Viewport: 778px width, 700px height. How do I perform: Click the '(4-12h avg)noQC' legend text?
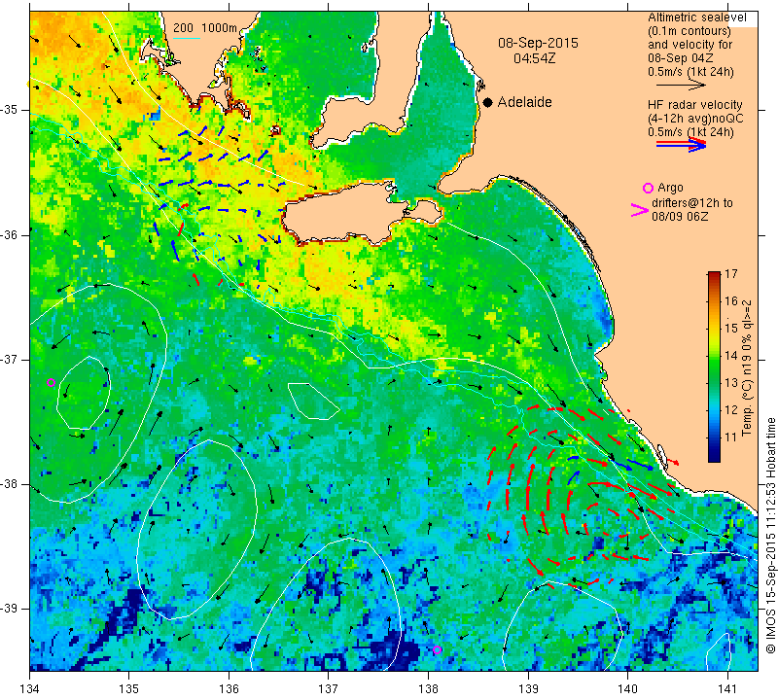(x=695, y=119)
